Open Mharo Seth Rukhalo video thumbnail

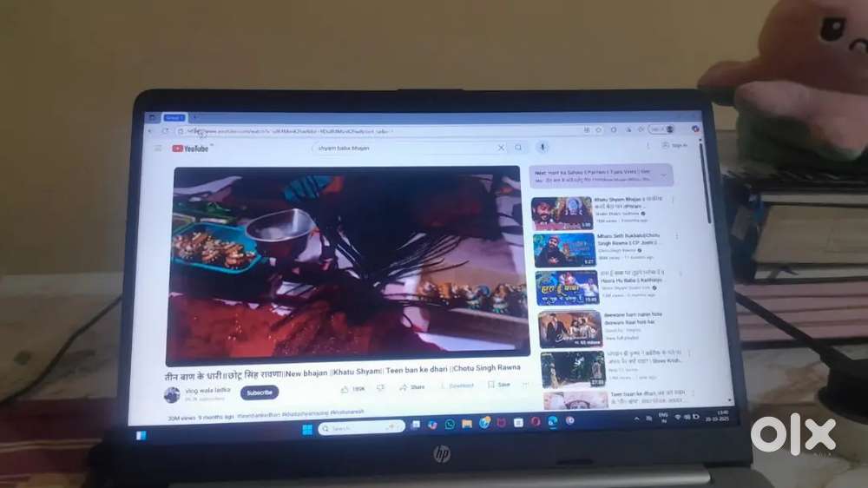pos(564,250)
